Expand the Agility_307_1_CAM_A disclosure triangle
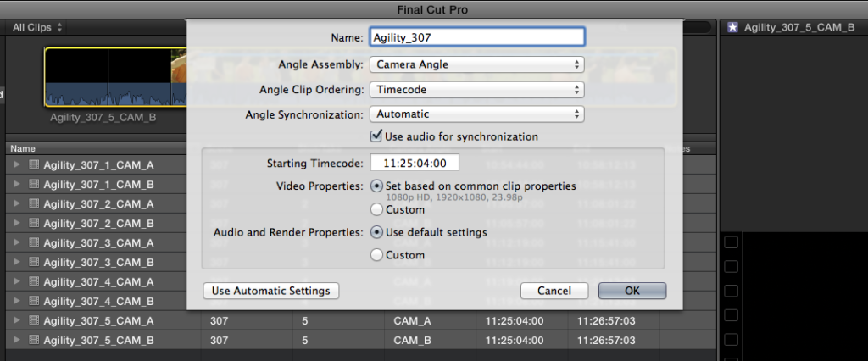868x361 pixels. pos(17,164)
